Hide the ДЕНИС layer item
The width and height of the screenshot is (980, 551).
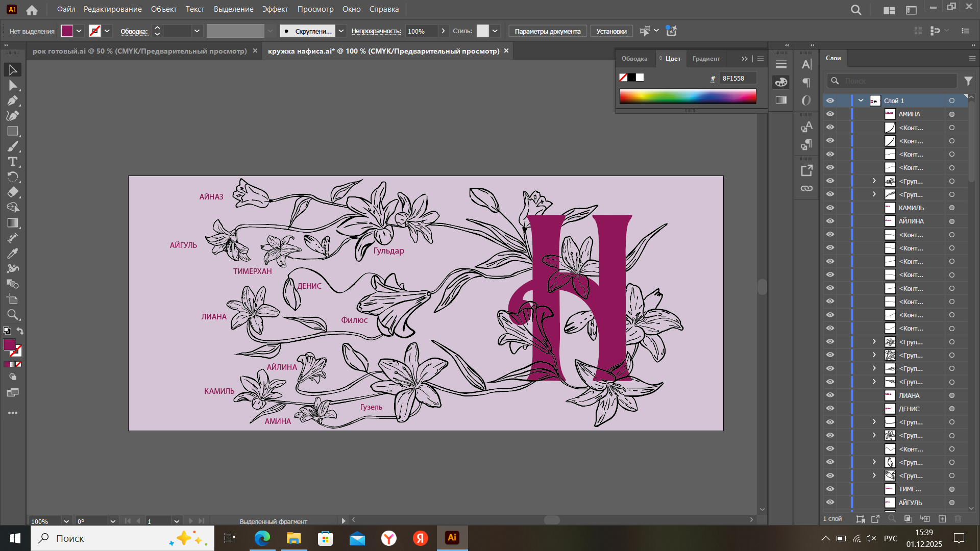pos(830,409)
